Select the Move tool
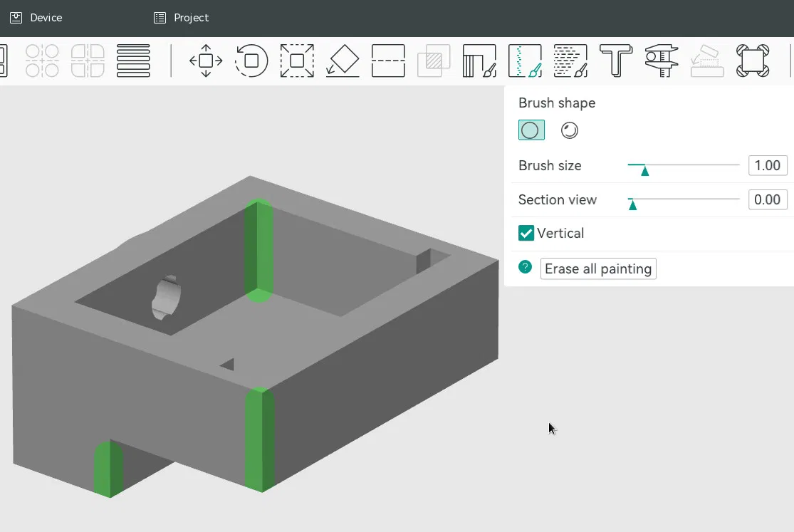 point(206,61)
